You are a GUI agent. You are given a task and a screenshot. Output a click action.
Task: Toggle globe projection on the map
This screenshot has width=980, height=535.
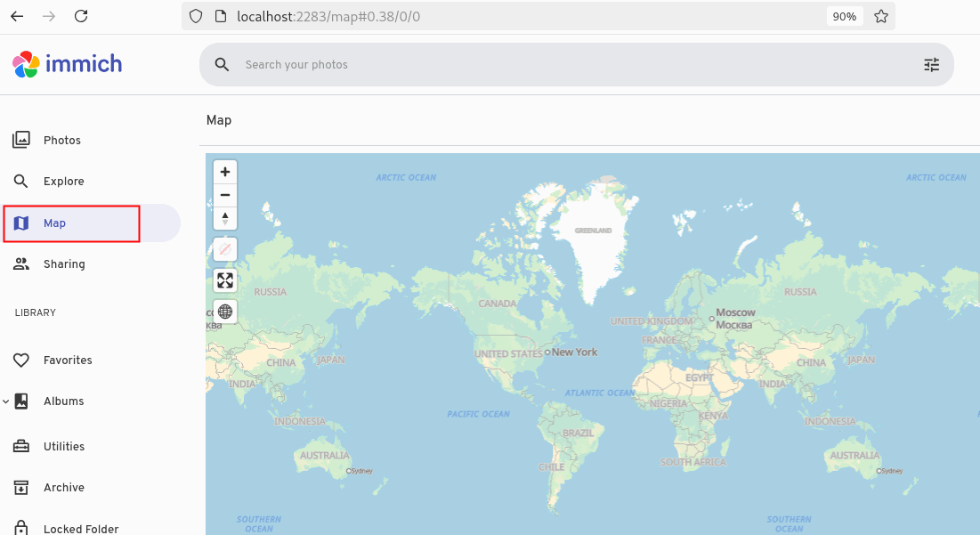pyautogui.click(x=225, y=312)
